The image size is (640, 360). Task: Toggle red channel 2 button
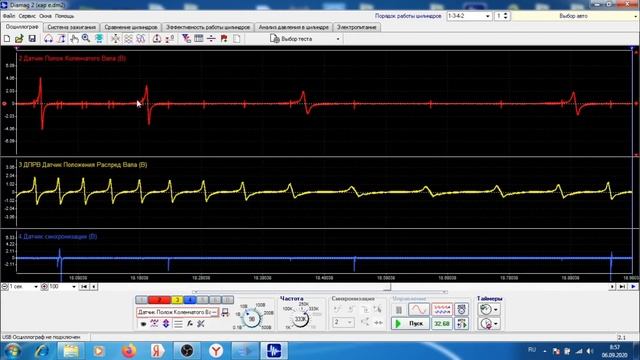(159, 300)
